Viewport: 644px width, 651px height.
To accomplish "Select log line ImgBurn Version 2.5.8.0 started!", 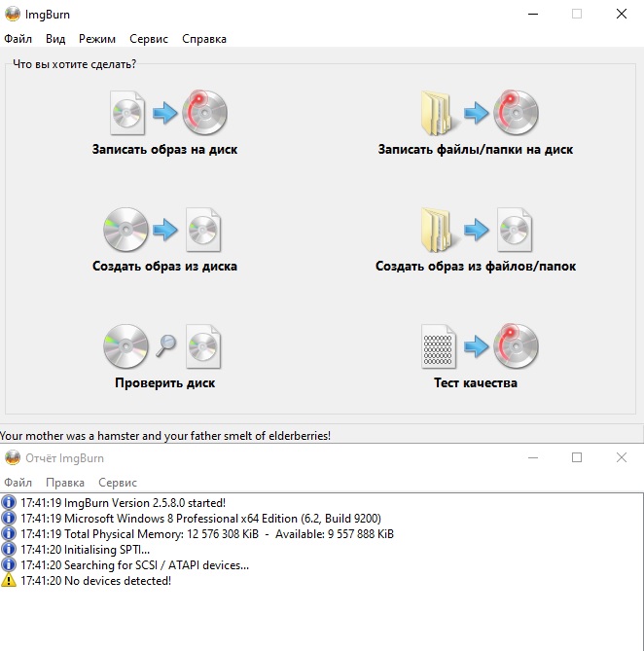I will click(x=124, y=503).
